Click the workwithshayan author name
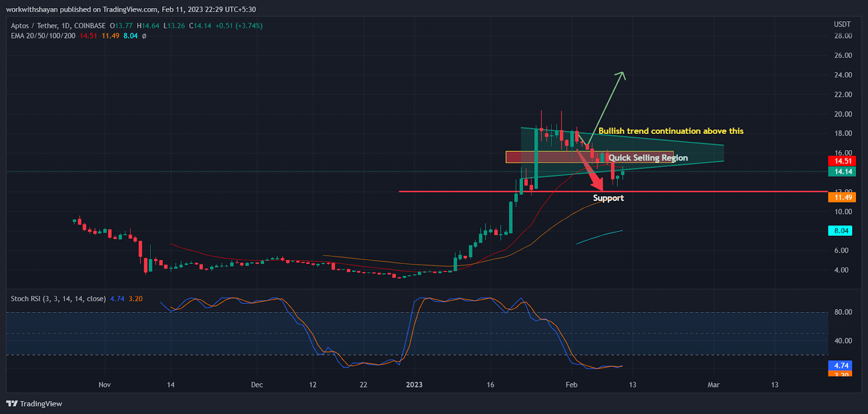Viewport: 868px width, 414px height. tap(31, 10)
